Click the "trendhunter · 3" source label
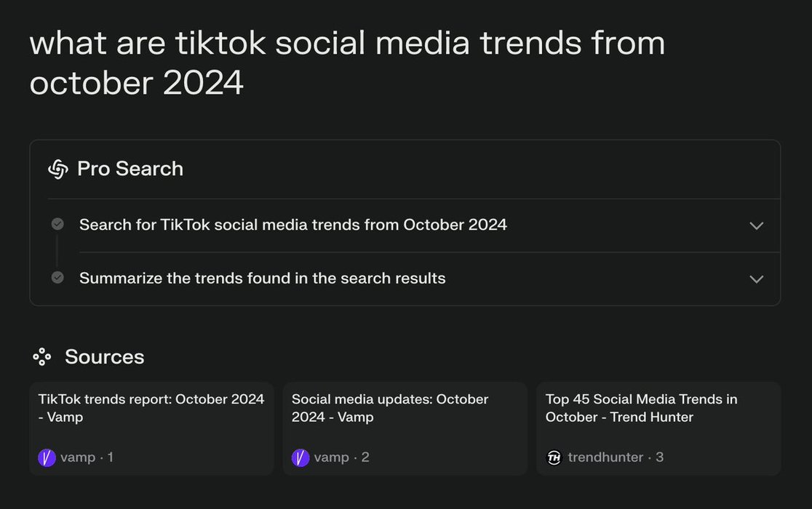This screenshot has width=812, height=509. point(616,457)
